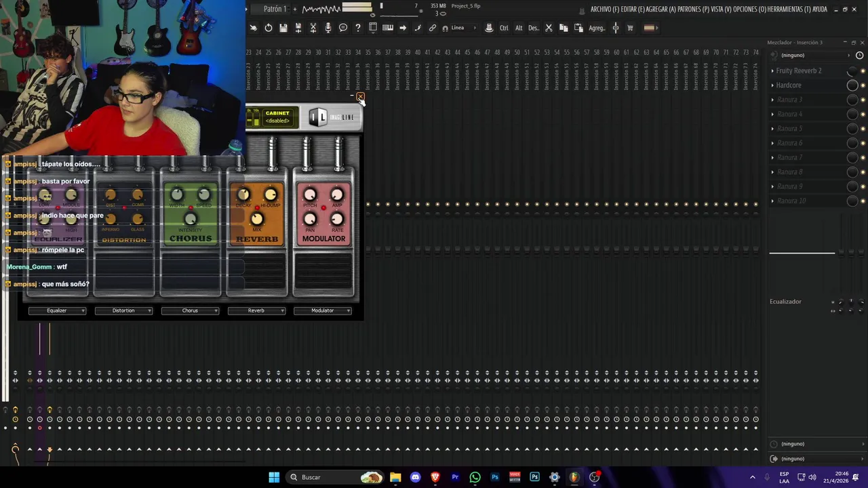
Task: Toggle Ranura 3 enable LED
Action: point(863,100)
